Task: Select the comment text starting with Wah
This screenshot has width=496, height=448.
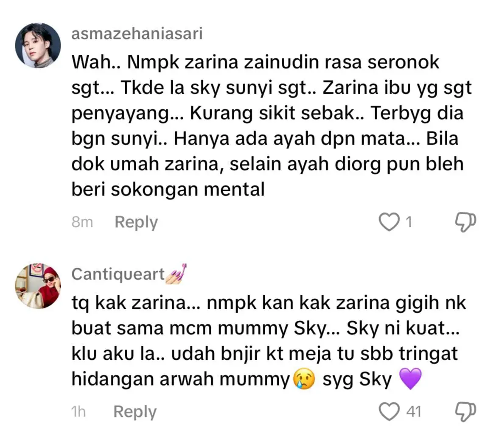Action: click(x=272, y=126)
